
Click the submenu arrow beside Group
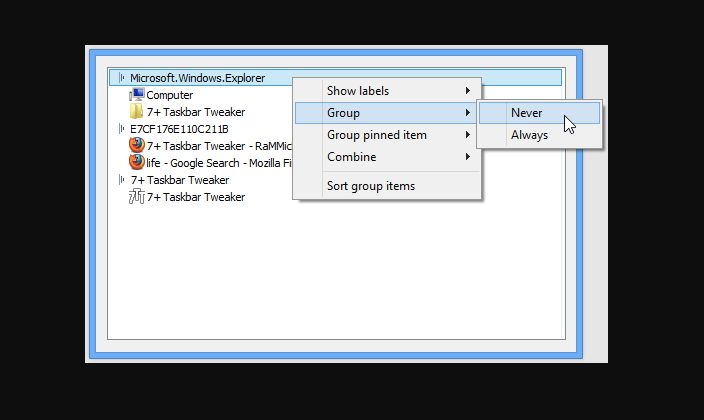coord(468,113)
